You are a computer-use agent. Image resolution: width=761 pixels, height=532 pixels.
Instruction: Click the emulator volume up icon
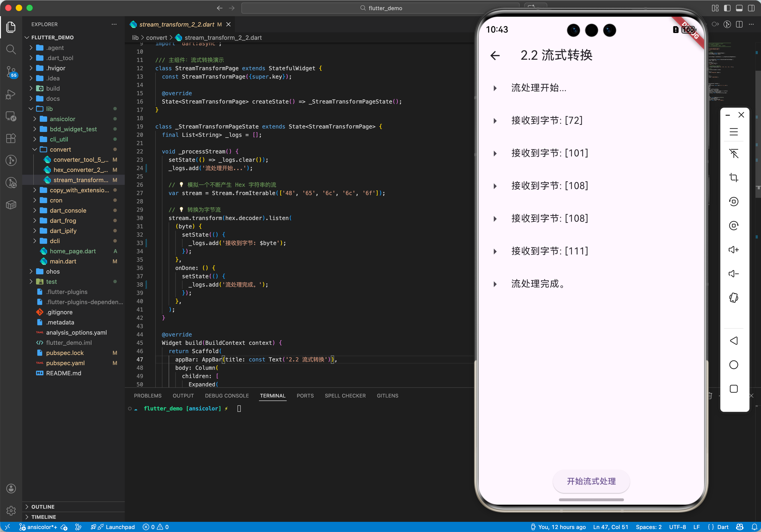[x=734, y=249]
